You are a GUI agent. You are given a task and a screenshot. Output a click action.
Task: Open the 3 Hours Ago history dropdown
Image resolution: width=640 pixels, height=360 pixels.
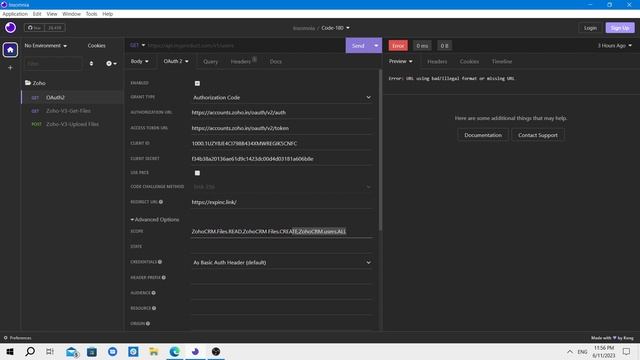[615, 46]
